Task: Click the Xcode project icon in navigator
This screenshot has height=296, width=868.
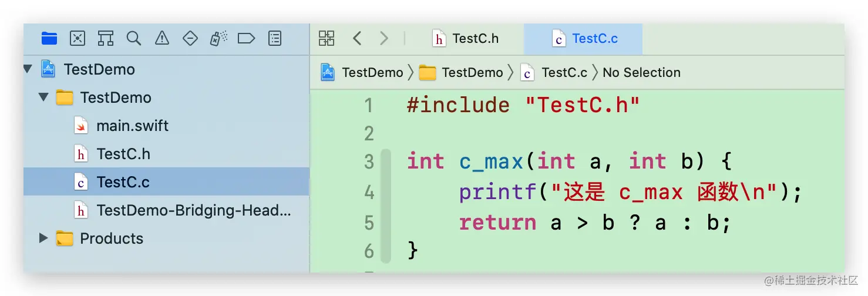Action: [x=48, y=69]
